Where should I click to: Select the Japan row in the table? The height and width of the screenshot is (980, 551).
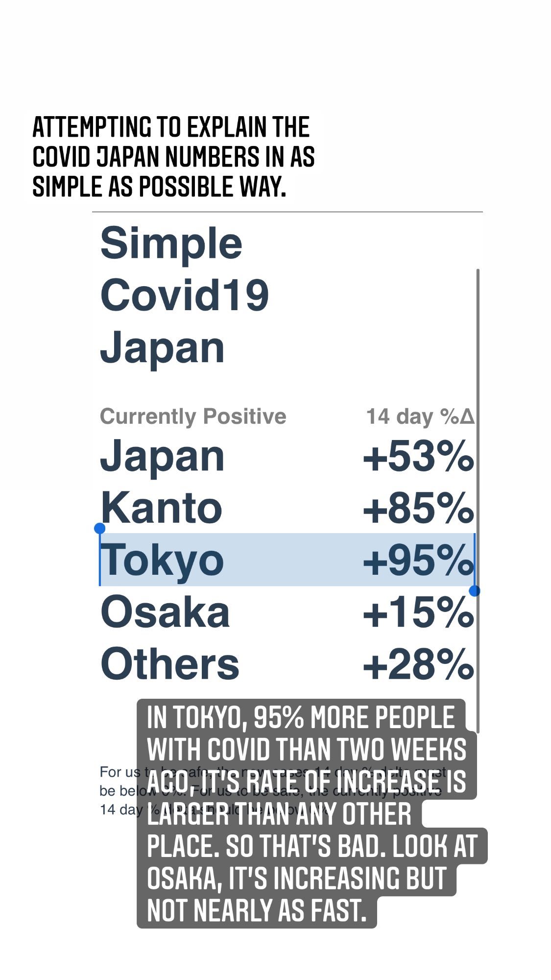287,457
